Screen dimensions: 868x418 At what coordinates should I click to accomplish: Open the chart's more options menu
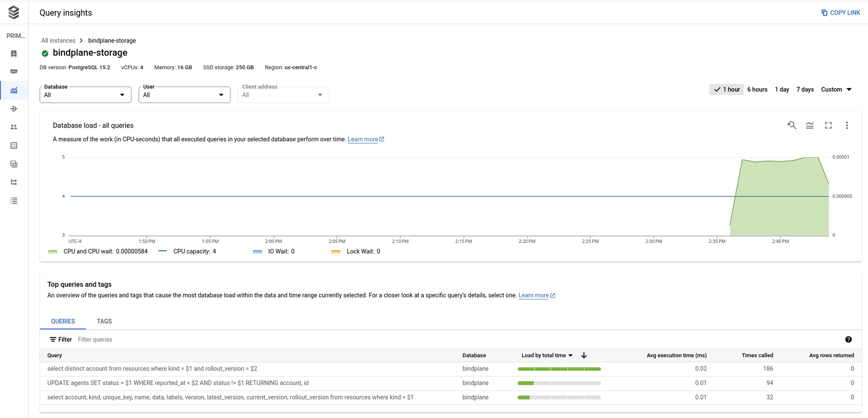[846, 125]
